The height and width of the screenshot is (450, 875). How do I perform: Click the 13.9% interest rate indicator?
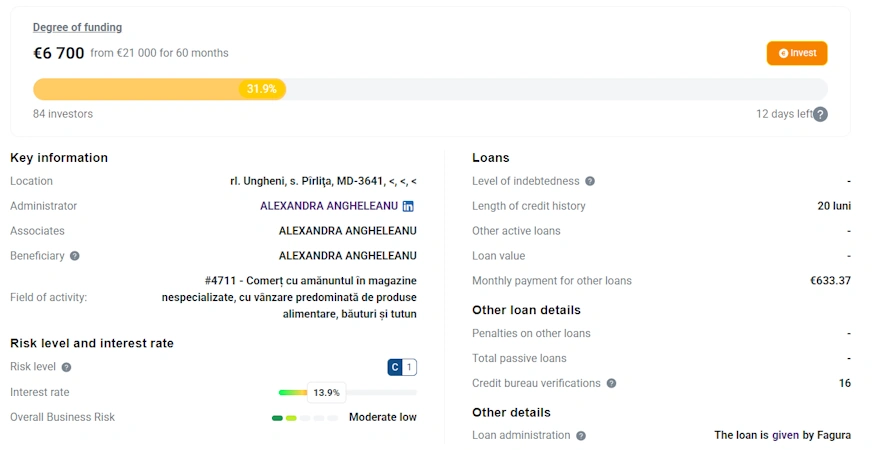[326, 392]
